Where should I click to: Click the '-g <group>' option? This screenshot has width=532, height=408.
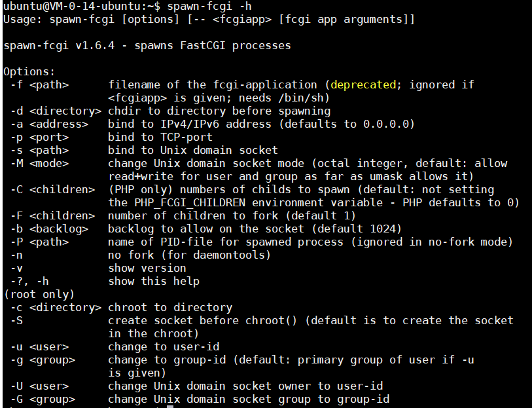43,360
